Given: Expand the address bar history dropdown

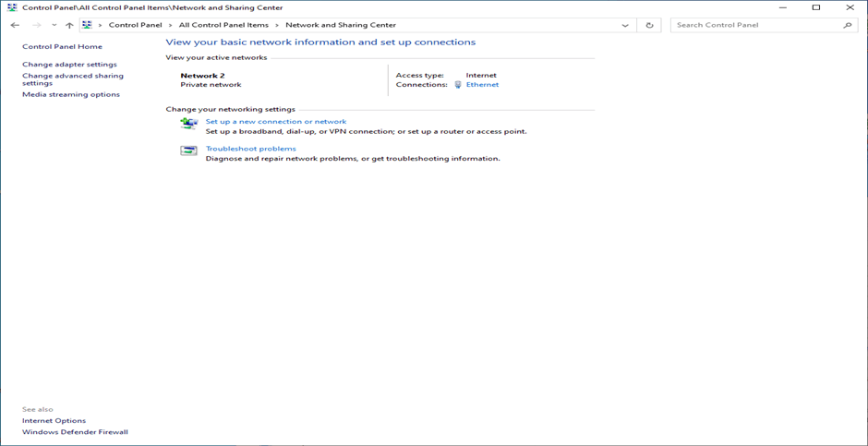Looking at the screenshot, I should tap(625, 26).
